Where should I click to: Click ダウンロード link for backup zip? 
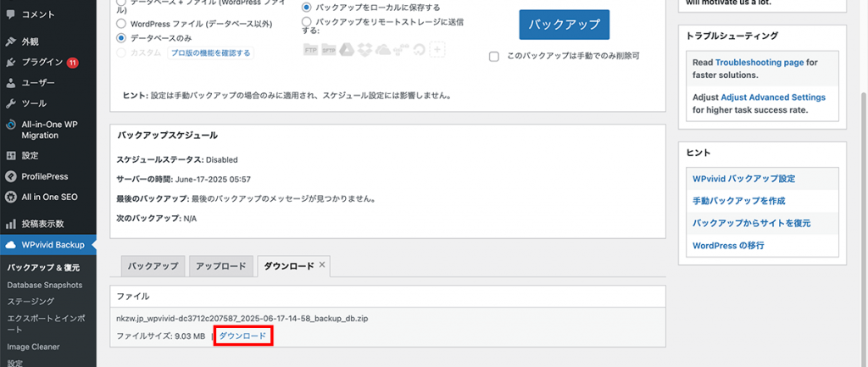[242, 336]
